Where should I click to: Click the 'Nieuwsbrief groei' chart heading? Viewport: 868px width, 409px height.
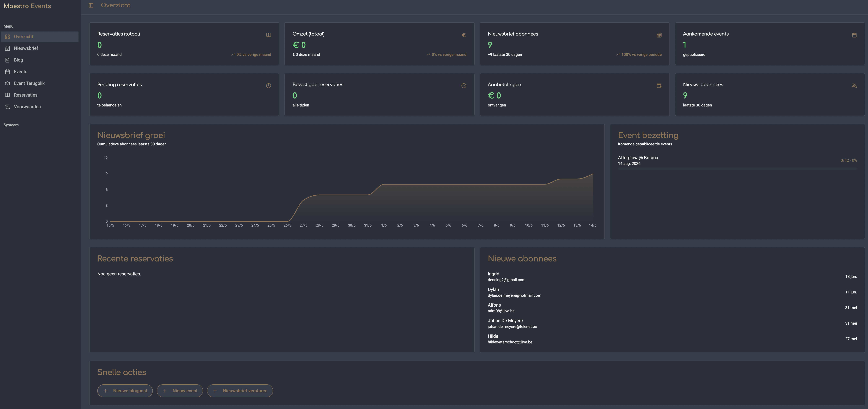point(131,136)
